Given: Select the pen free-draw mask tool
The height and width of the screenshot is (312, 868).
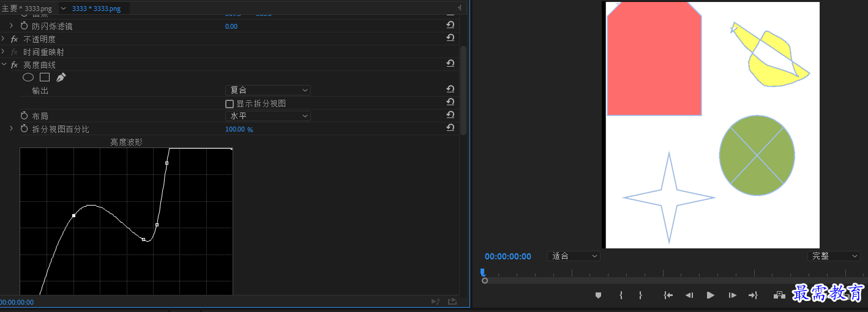Looking at the screenshot, I should coord(61,77).
